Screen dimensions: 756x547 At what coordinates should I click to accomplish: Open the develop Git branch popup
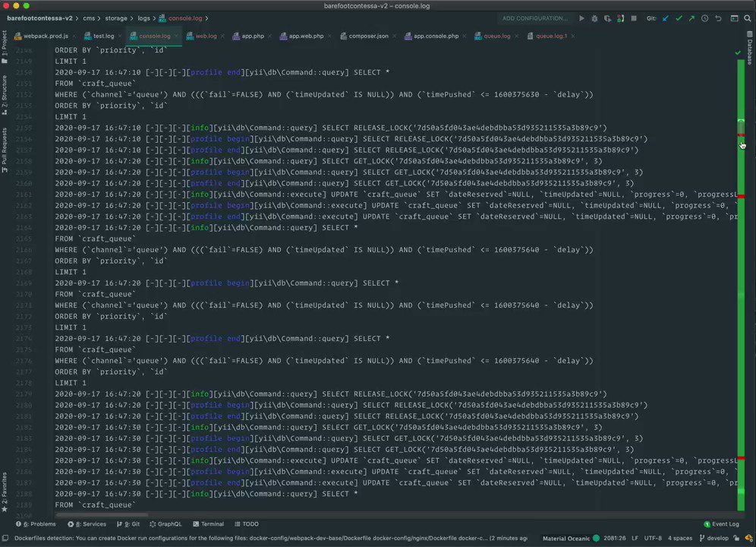point(713,538)
